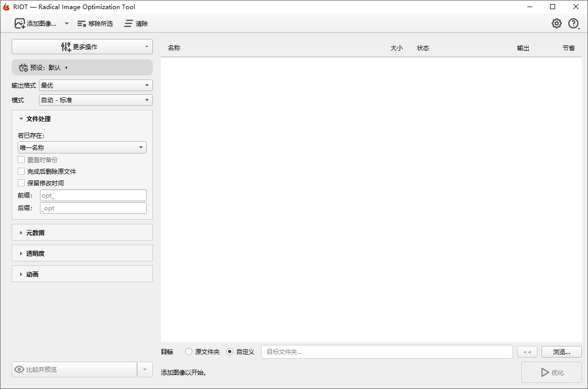Click the Savings (节省) column header
This screenshot has height=389, width=588.
pos(568,48)
